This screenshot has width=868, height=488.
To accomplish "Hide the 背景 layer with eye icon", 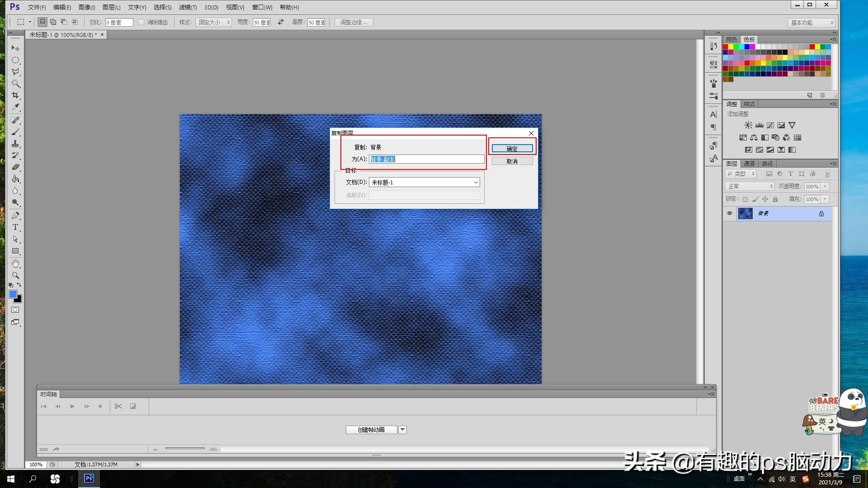I will click(x=729, y=213).
